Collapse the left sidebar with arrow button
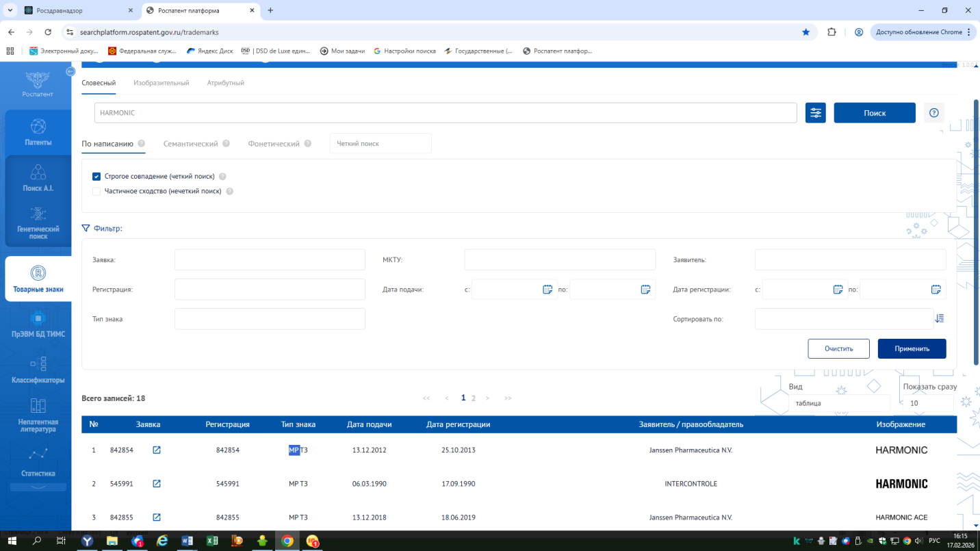 pyautogui.click(x=70, y=72)
